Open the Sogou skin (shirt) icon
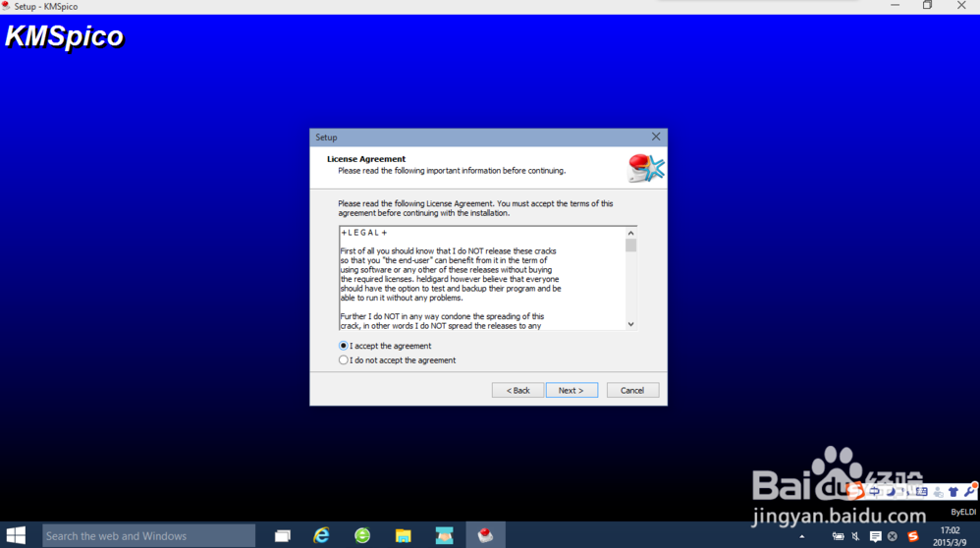 tap(953, 492)
